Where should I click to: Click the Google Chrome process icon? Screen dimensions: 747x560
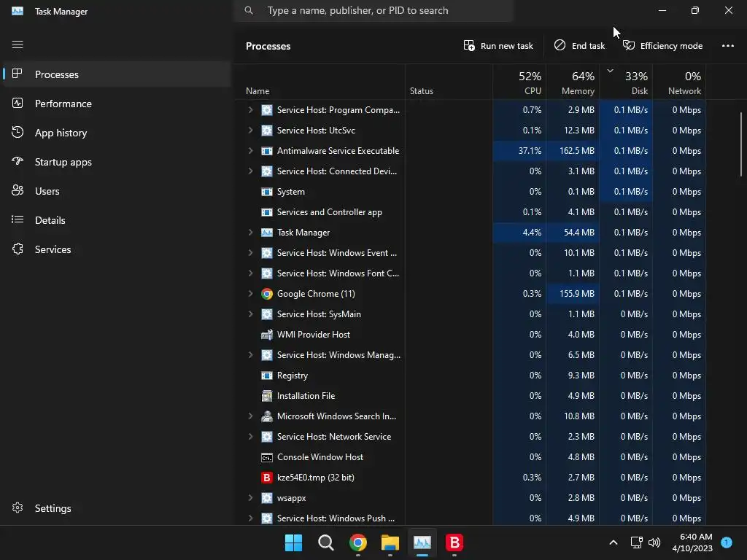click(267, 294)
